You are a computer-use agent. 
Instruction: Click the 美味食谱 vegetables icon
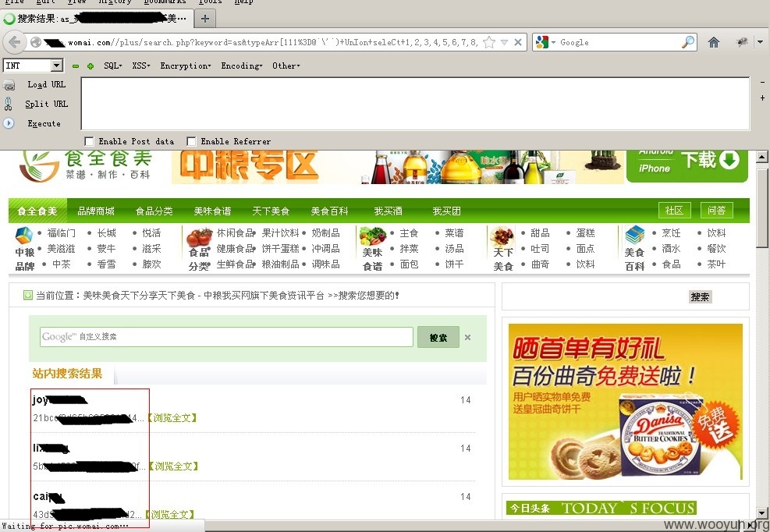click(373, 236)
